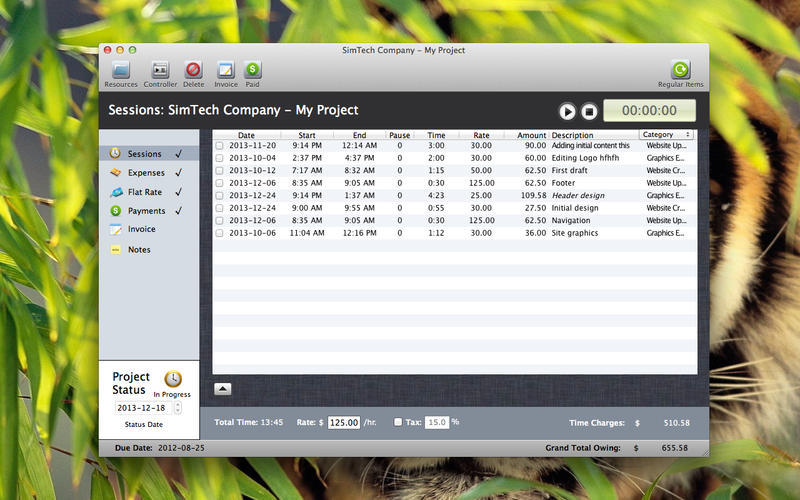
Task: Enable the Tax checkbox
Action: [399, 422]
